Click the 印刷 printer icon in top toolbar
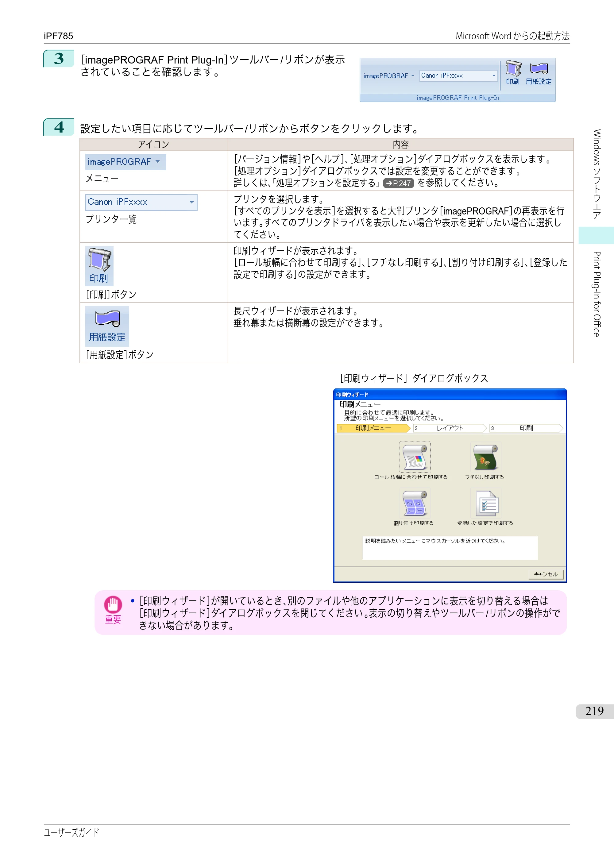 click(513, 73)
